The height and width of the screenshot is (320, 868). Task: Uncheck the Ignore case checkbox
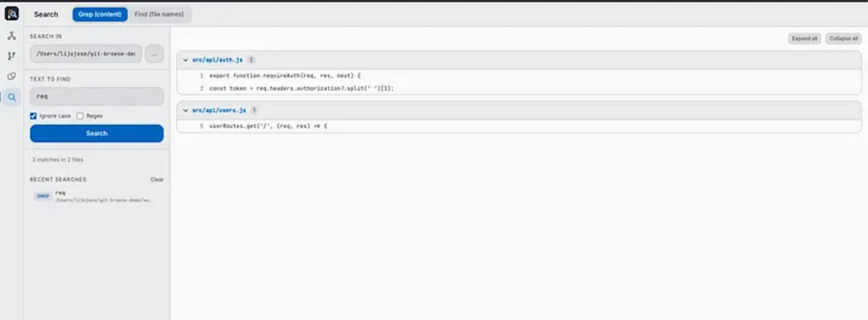pos(33,116)
